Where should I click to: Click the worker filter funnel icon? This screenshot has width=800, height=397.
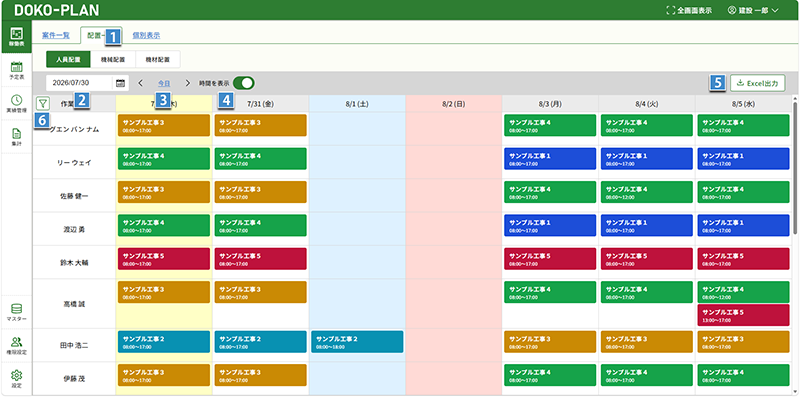43,104
